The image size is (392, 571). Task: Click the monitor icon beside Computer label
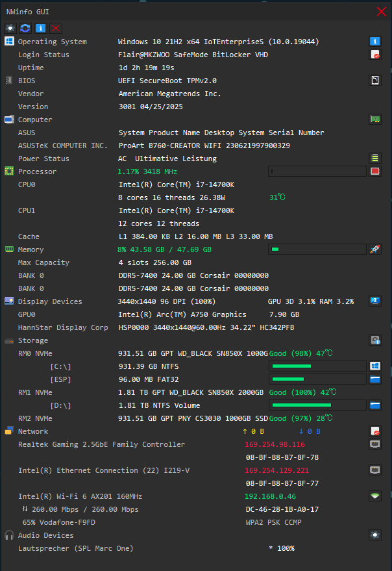[x=9, y=120]
